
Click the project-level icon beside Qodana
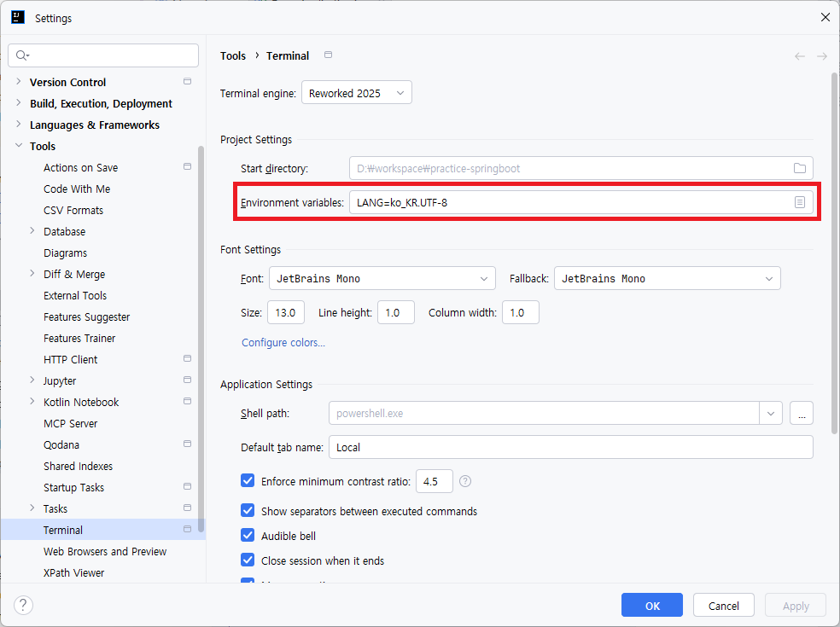pyautogui.click(x=187, y=444)
